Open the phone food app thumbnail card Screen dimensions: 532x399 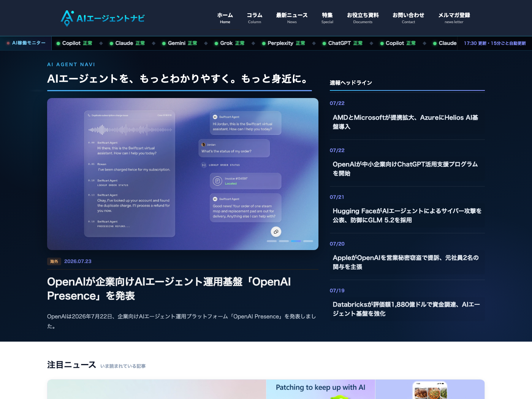click(x=430, y=389)
